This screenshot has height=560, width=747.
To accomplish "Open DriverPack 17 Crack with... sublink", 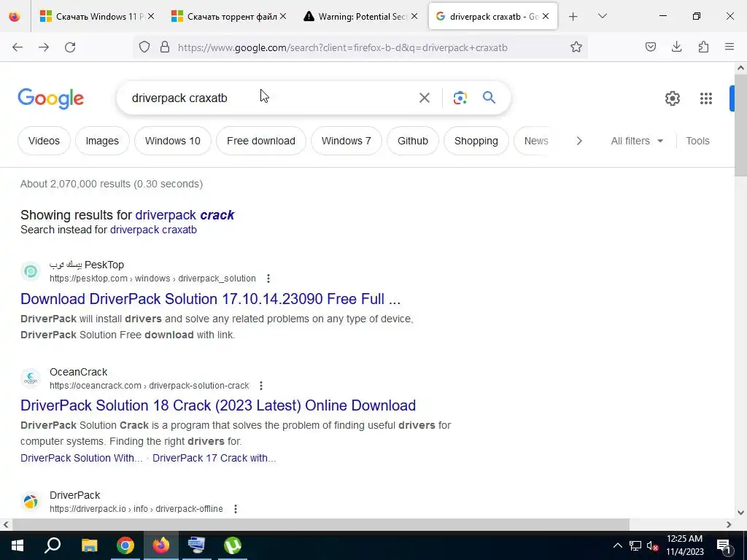I will [214, 458].
